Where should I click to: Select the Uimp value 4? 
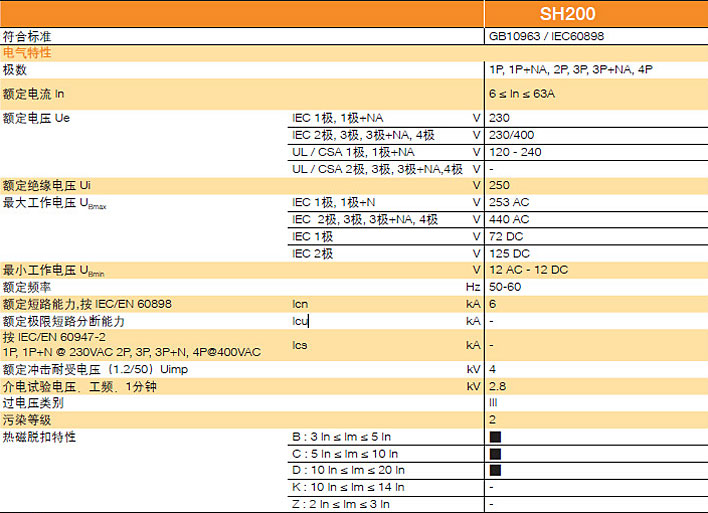pyautogui.click(x=493, y=369)
